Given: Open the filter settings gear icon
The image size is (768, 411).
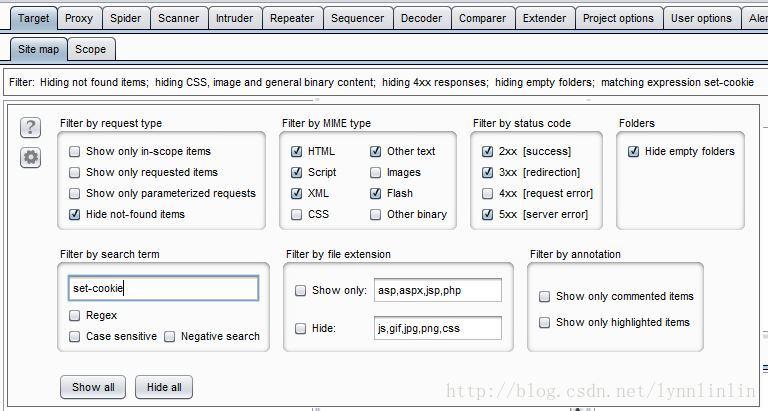Looking at the screenshot, I should click(31, 157).
